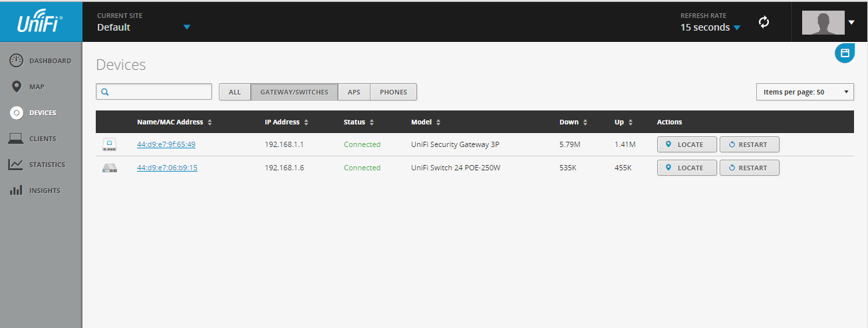Restart the Security Gateway 3P
This screenshot has height=328, width=868.
tap(749, 144)
